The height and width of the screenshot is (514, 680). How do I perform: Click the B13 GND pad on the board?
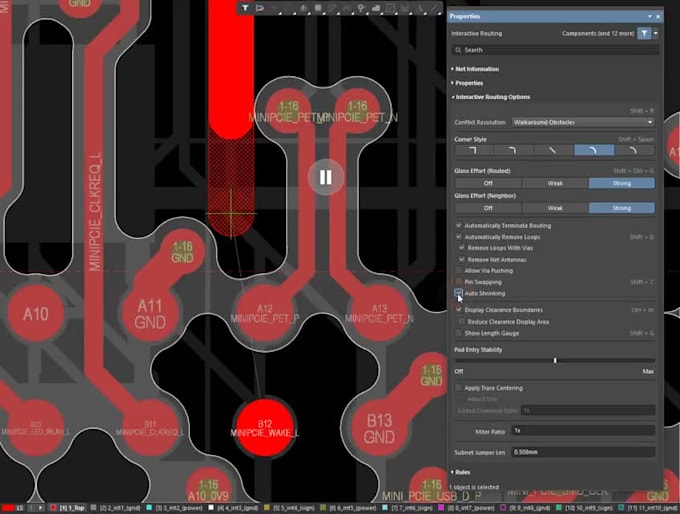click(379, 428)
